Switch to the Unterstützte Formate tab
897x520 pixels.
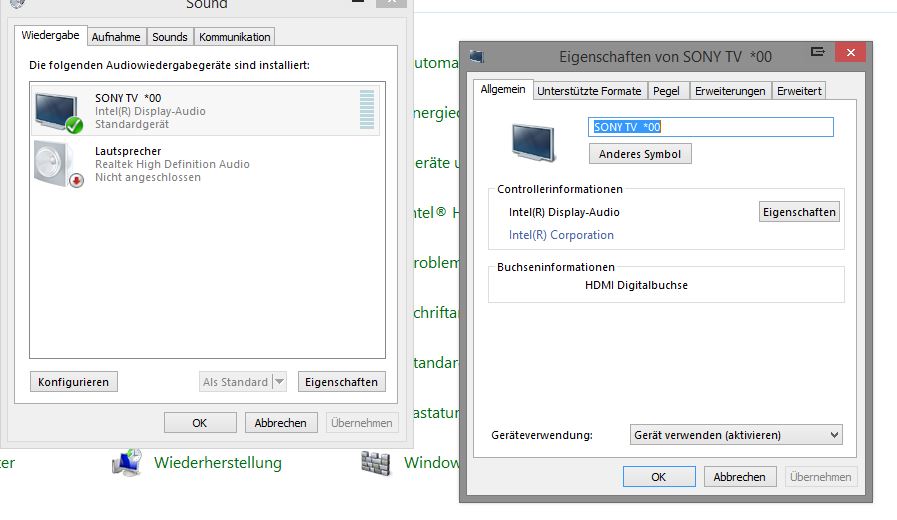click(x=589, y=91)
